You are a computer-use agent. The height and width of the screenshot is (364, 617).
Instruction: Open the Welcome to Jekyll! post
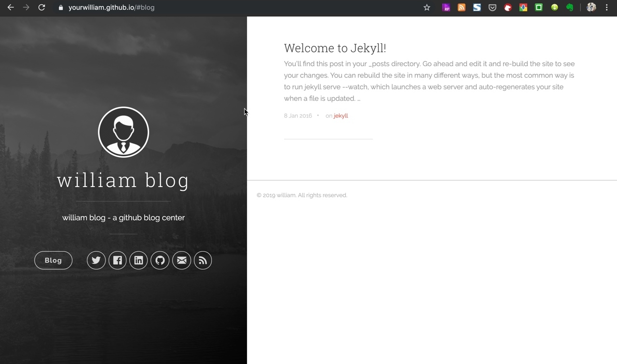[x=335, y=48]
